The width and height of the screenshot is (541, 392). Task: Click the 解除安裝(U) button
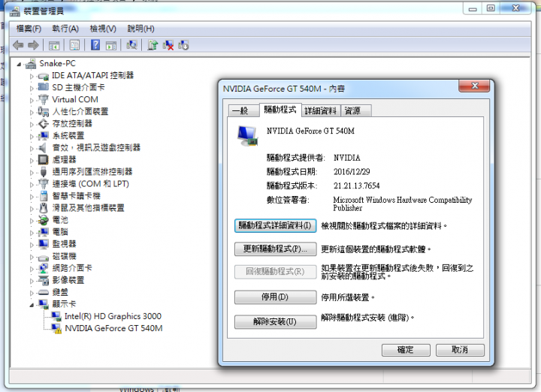[275, 322]
